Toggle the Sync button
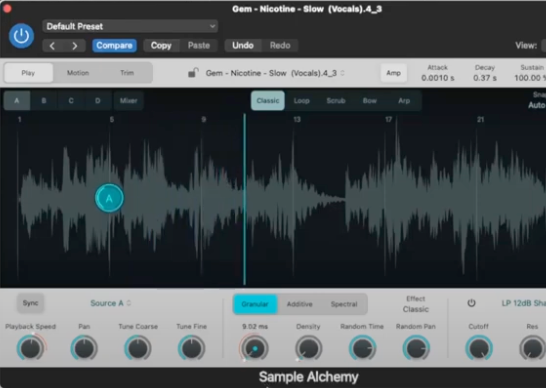 [31, 303]
